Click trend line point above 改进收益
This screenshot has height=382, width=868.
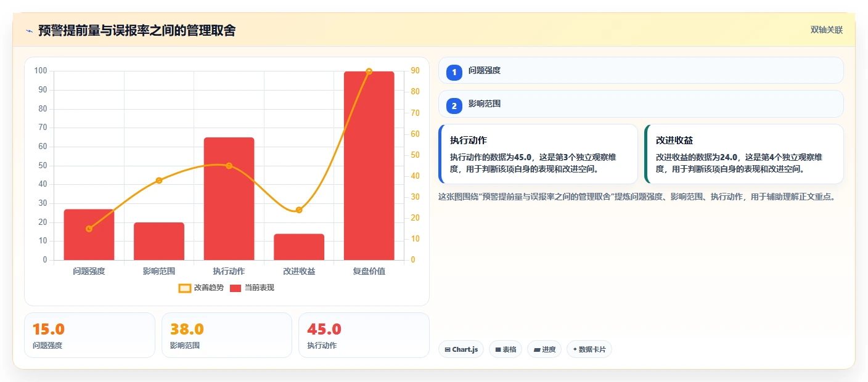[x=299, y=210]
